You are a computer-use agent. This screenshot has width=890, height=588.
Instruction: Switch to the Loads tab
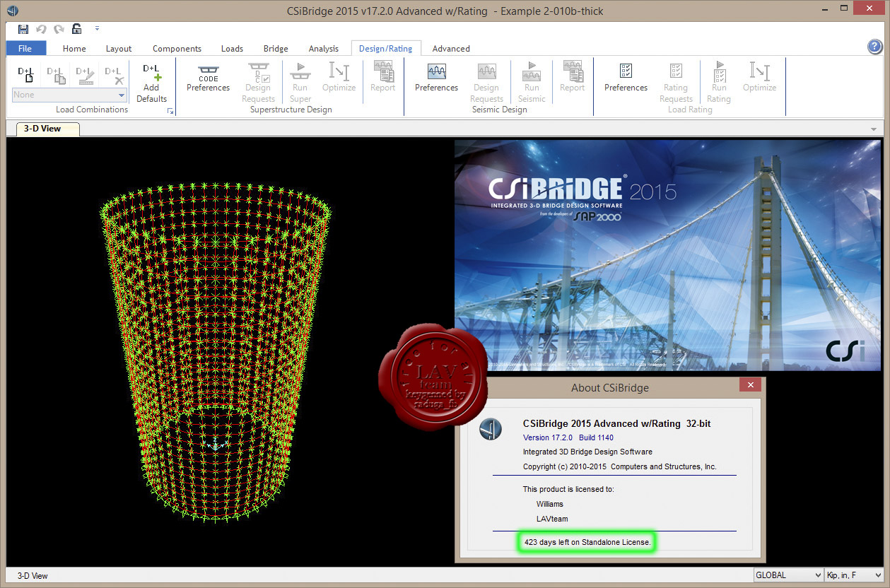point(232,49)
